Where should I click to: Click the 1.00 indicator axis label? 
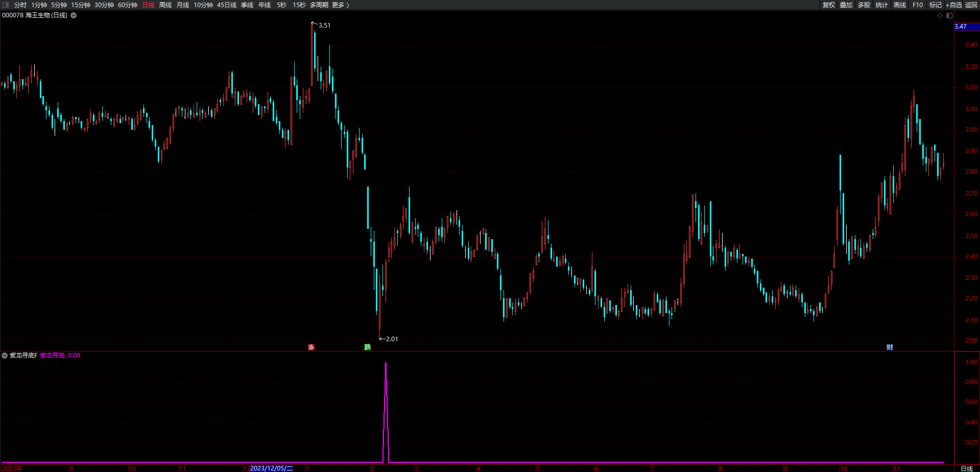pos(971,362)
